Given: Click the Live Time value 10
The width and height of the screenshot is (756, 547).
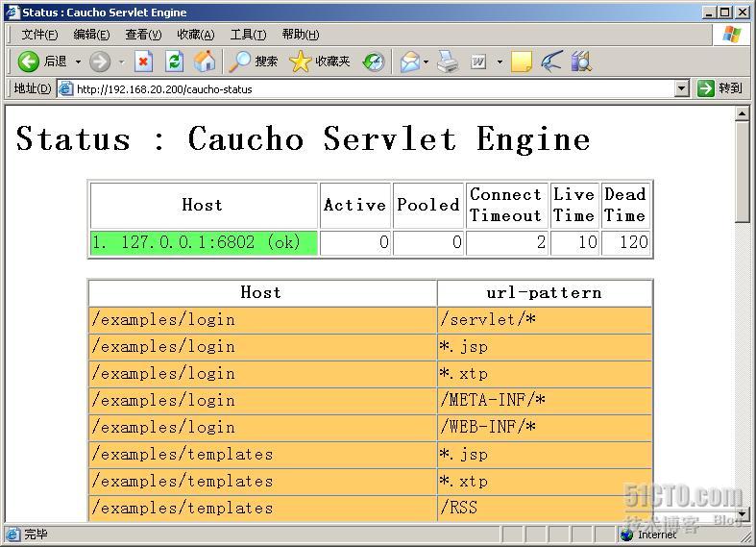Looking at the screenshot, I should (x=574, y=242).
